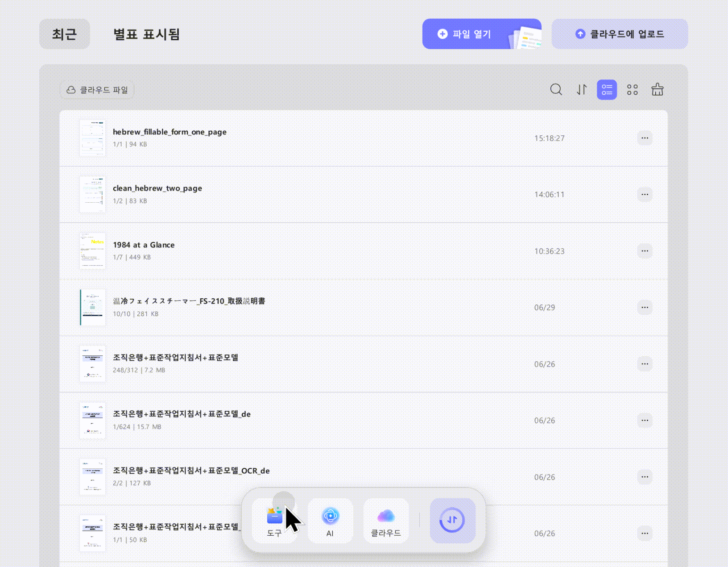
Task: Switch to list view
Action: click(x=607, y=90)
